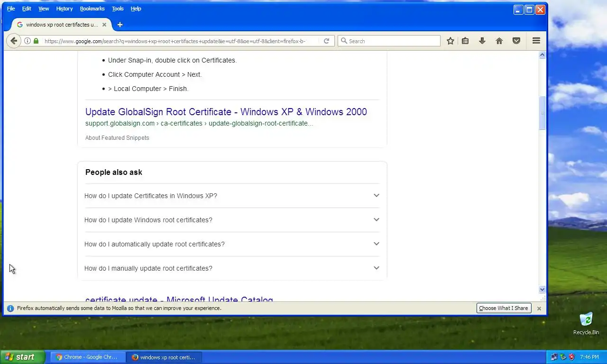Open 'Update GlobalSign Root Certificate' result link
Image resolution: width=607 pixels, height=364 pixels.
pyautogui.click(x=226, y=112)
